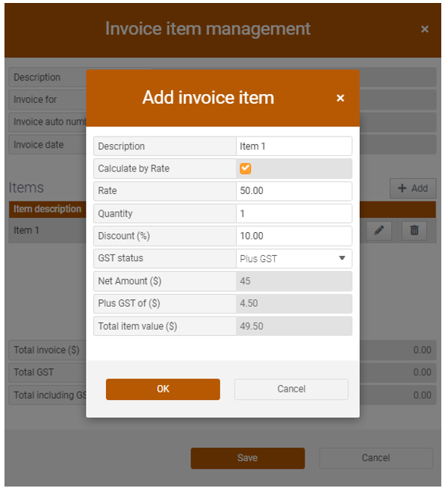Click the trash delete icon for Item 1
The height and width of the screenshot is (494, 448).
[x=414, y=231]
